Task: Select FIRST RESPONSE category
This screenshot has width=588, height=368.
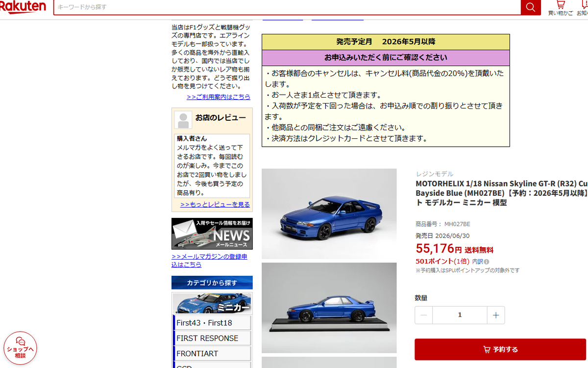Action: [212, 338]
